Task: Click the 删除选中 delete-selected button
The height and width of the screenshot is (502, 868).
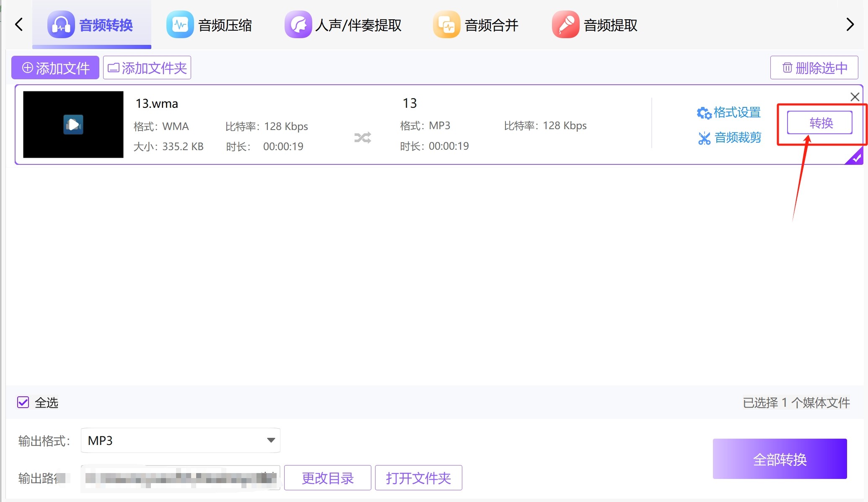Action: [x=814, y=68]
